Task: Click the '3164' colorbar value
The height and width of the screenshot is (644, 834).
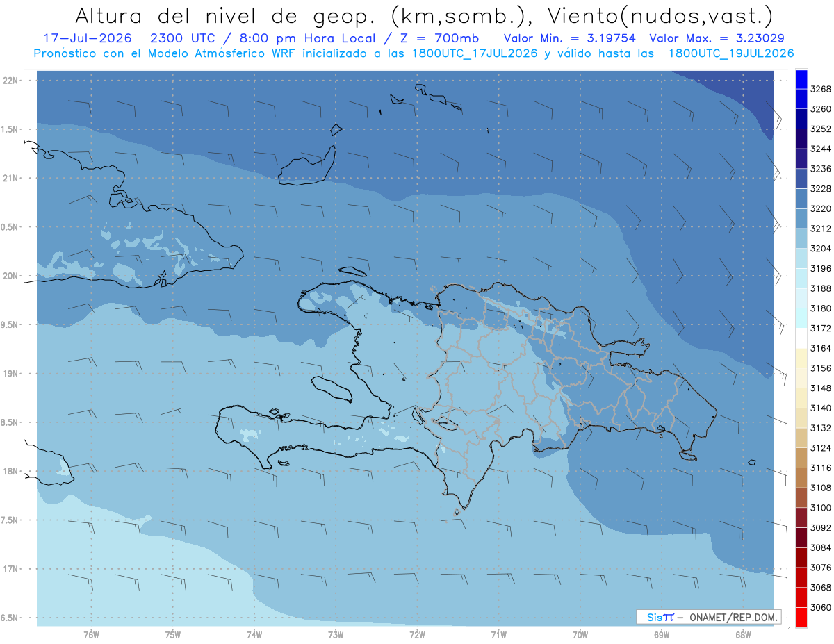Action: (x=821, y=348)
